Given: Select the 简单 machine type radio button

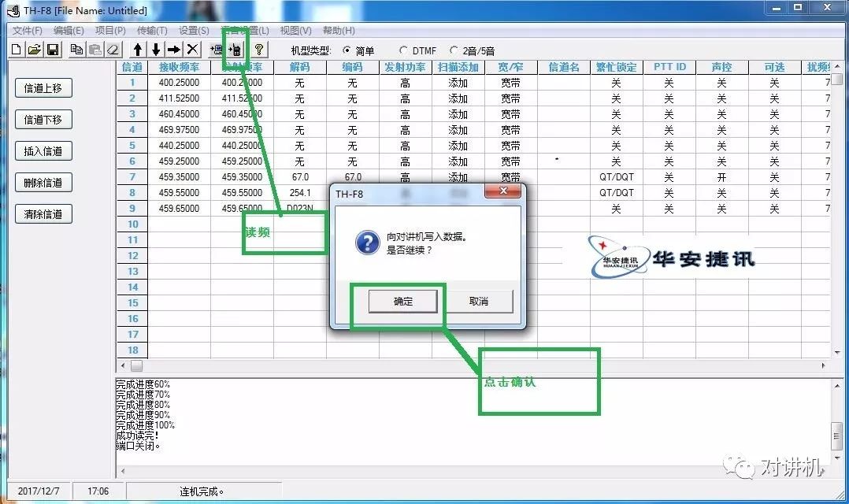Looking at the screenshot, I should coord(347,49).
